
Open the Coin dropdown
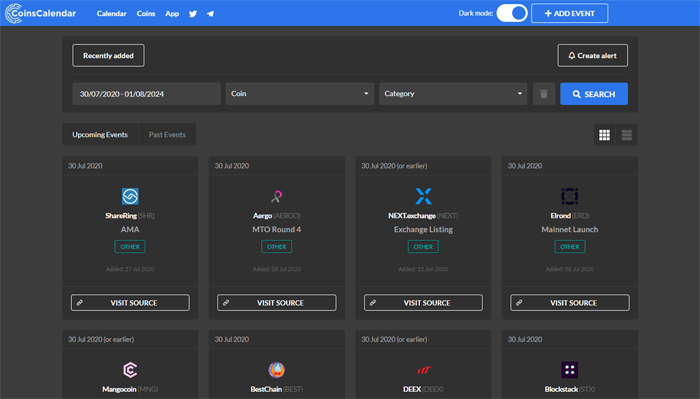[x=300, y=94]
